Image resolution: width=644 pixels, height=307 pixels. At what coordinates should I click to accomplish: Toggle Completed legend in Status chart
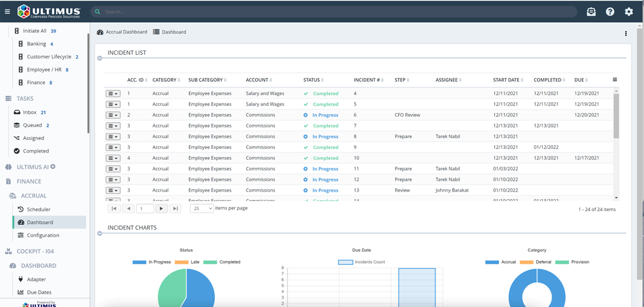point(222,262)
